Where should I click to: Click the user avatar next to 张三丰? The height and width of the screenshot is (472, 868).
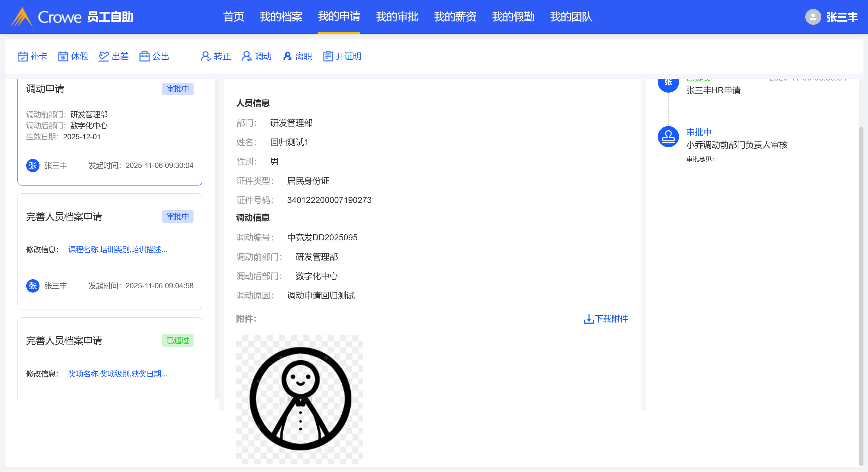813,17
